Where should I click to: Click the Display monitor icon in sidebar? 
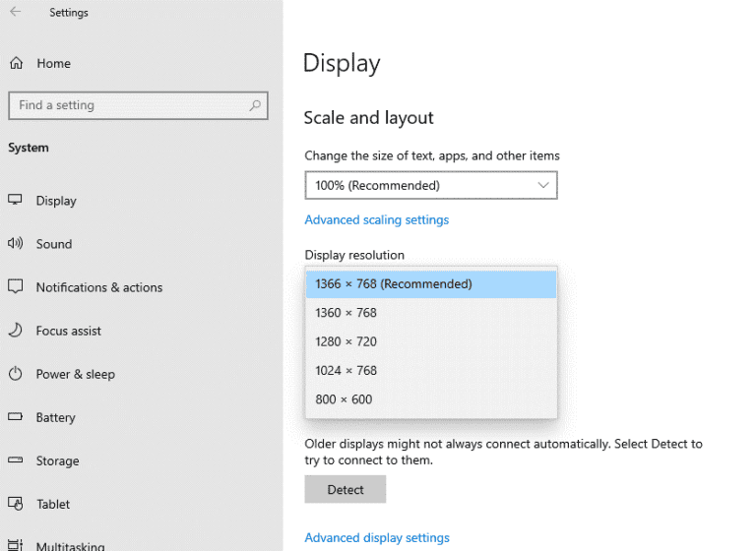[x=16, y=200]
